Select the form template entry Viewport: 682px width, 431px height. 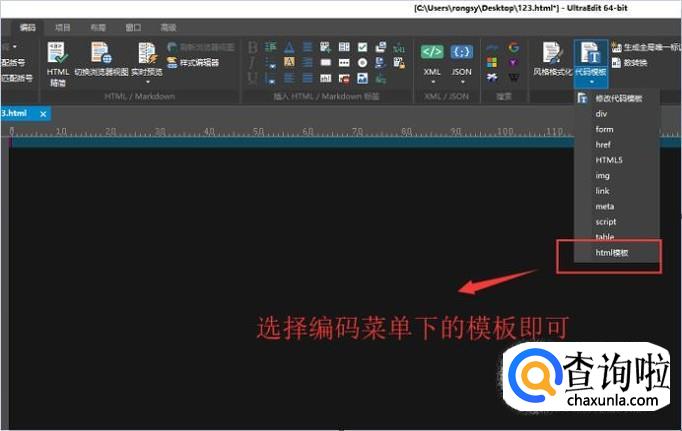point(617,129)
